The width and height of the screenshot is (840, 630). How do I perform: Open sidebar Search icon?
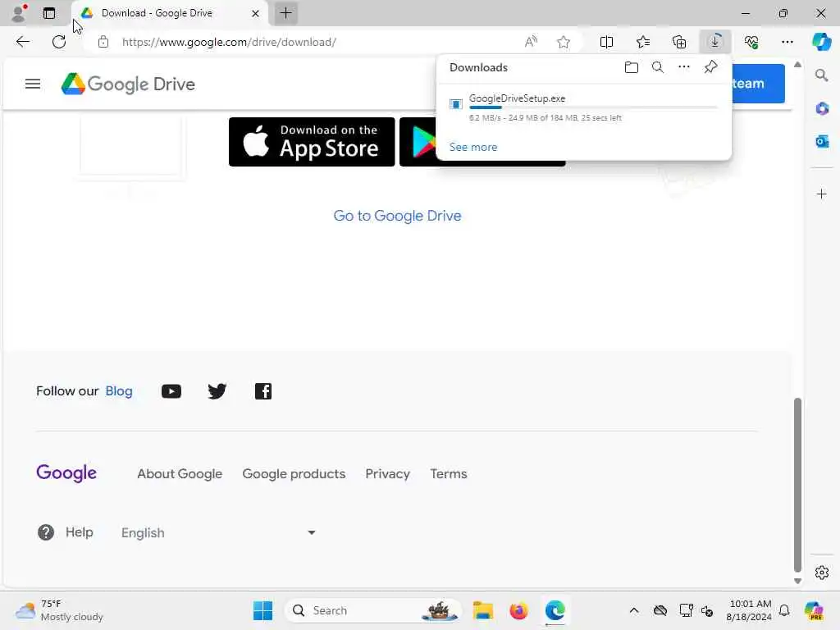[x=822, y=75]
